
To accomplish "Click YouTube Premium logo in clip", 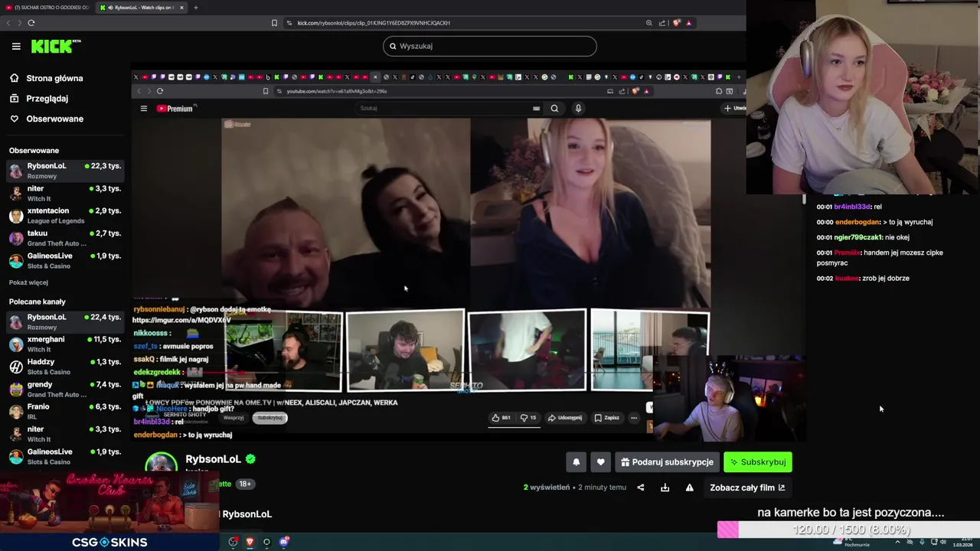I will [175, 109].
